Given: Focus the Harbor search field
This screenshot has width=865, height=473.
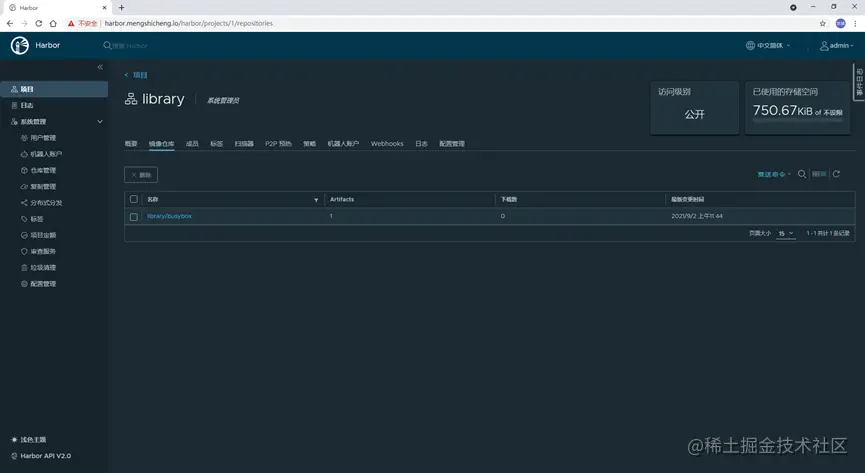Looking at the screenshot, I should coord(130,46).
